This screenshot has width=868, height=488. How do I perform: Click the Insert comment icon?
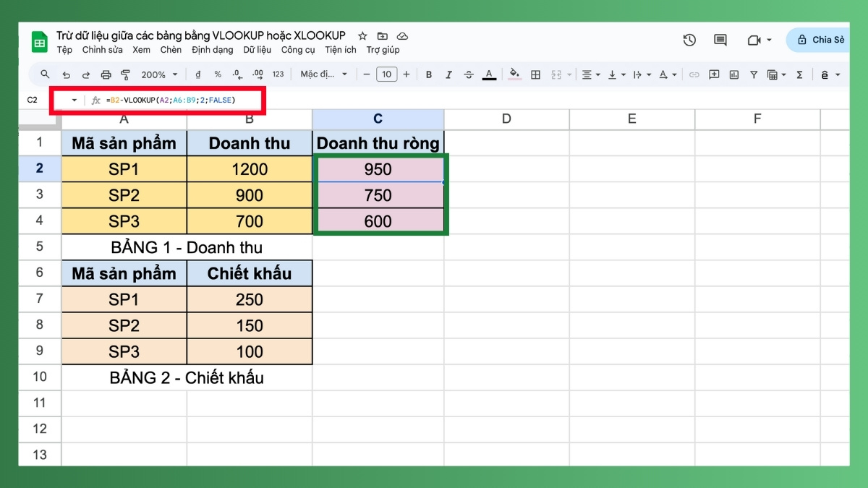[x=715, y=74]
